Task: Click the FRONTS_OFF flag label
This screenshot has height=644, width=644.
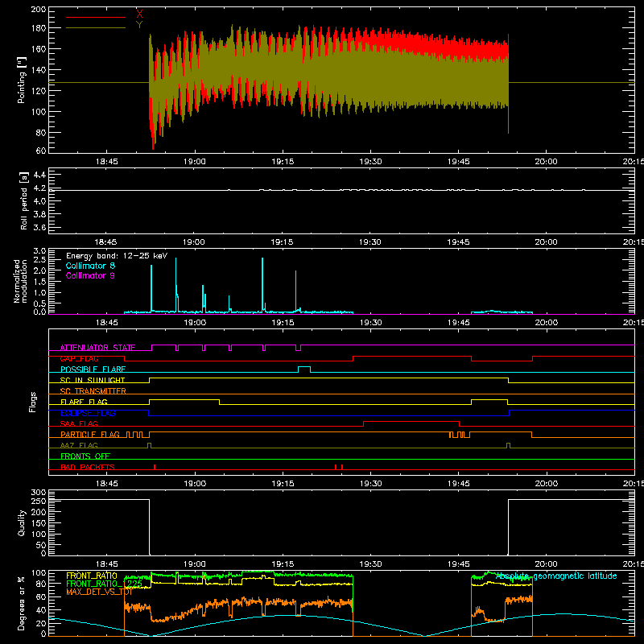Action: [x=85, y=456]
